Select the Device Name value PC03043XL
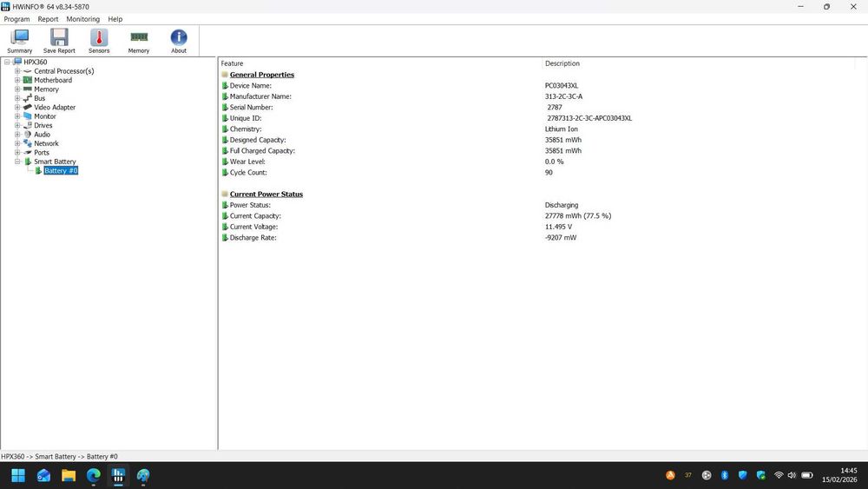 [562, 86]
